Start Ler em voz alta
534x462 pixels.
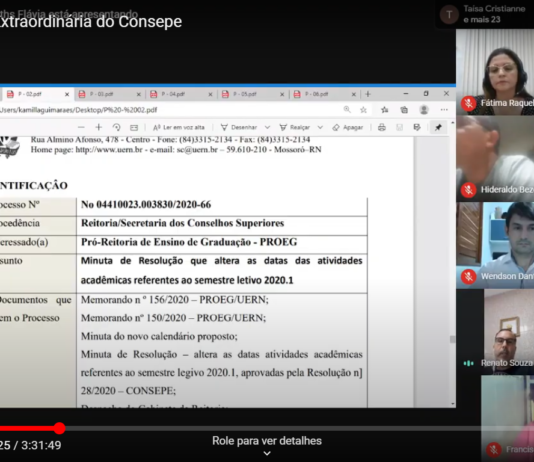179,127
